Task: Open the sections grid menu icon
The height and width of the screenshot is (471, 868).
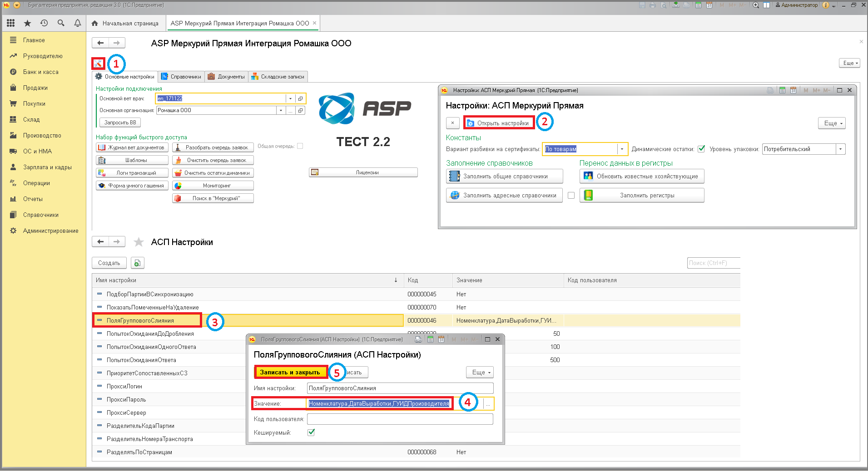Action: coord(11,23)
